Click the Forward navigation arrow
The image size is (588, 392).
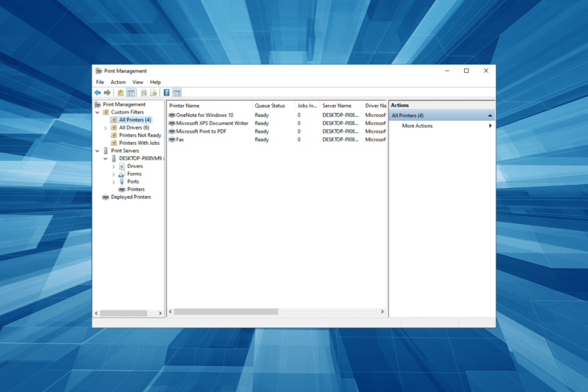[106, 92]
